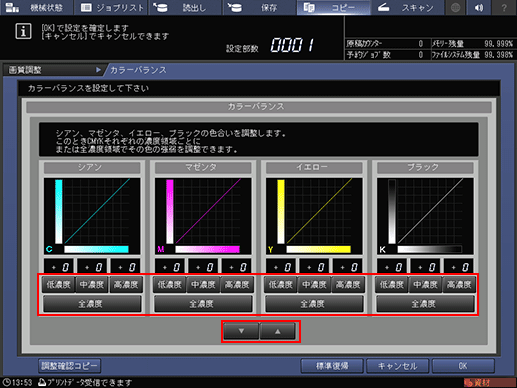Open the 機械状態 machine status tab
The width and height of the screenshot is (517, 388).
click(37, 7)
